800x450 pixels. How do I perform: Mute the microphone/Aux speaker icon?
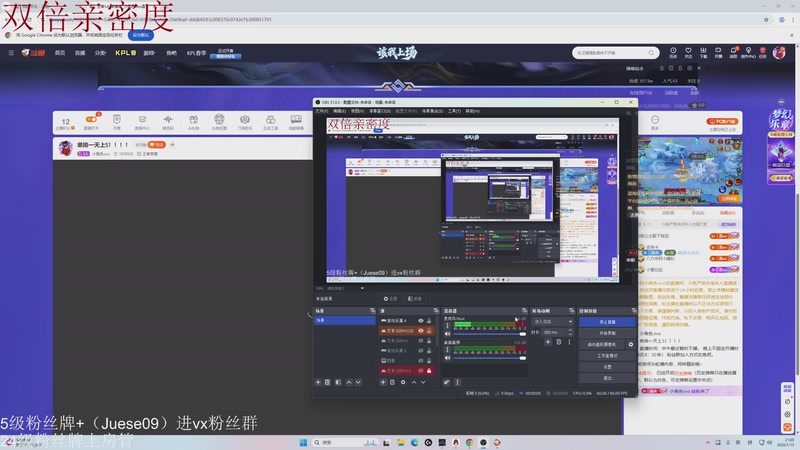447,334
